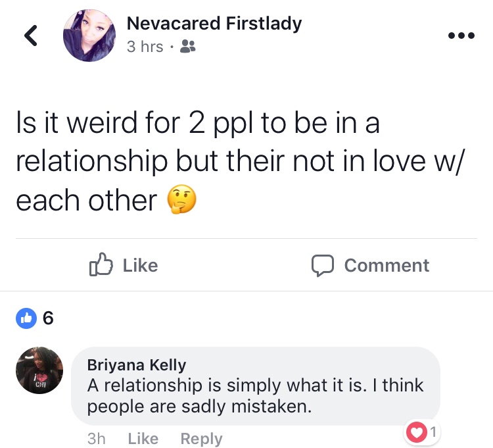Click the blue like reaction icon
The height and width of the screenshot is (448, 493).
point(25,318)
